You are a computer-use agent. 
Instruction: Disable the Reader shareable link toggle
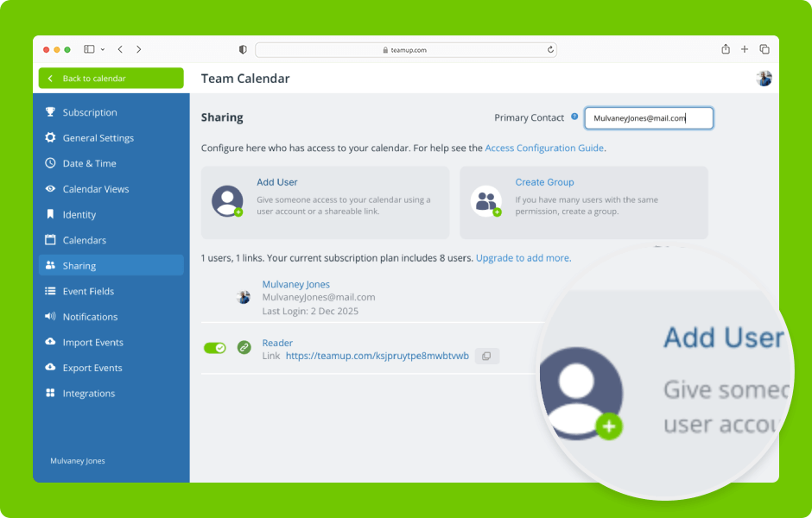click(x=215, y=348)
